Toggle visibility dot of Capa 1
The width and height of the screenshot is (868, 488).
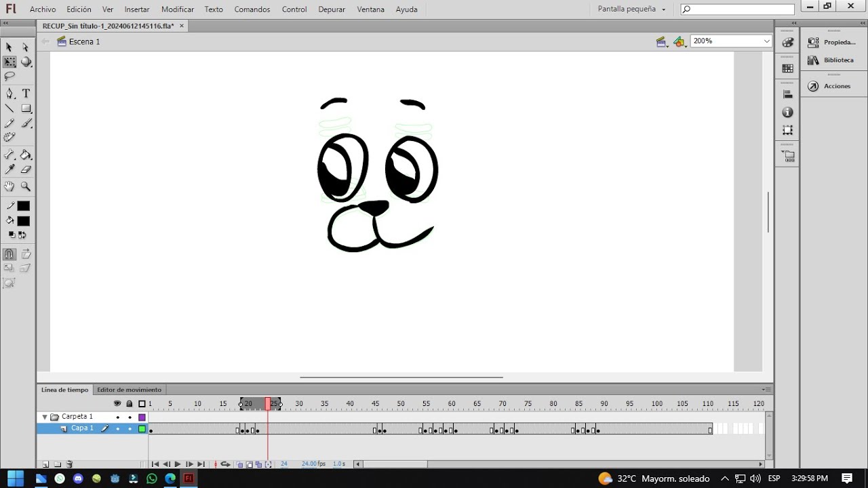117,429
